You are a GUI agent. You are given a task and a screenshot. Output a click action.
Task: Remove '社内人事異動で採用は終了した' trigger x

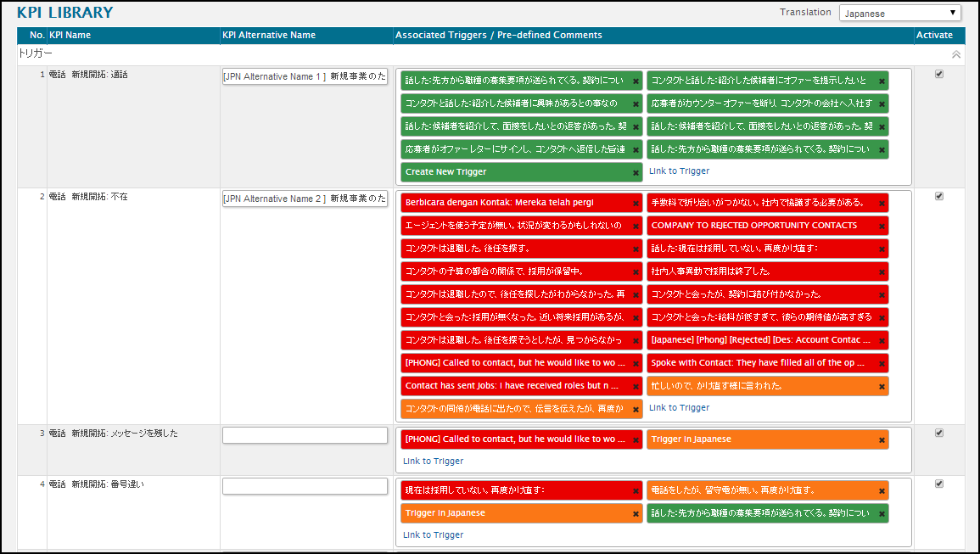coord(882,272)
